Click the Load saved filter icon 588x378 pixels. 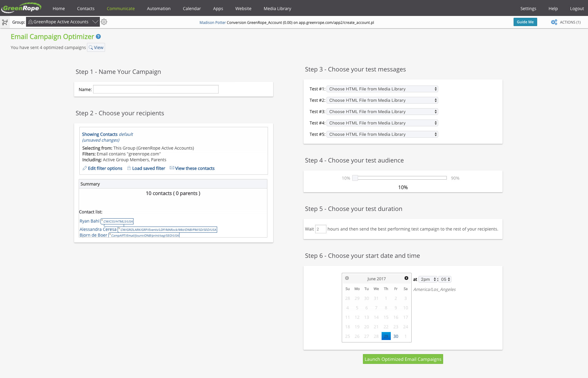[x=129, y=168]
